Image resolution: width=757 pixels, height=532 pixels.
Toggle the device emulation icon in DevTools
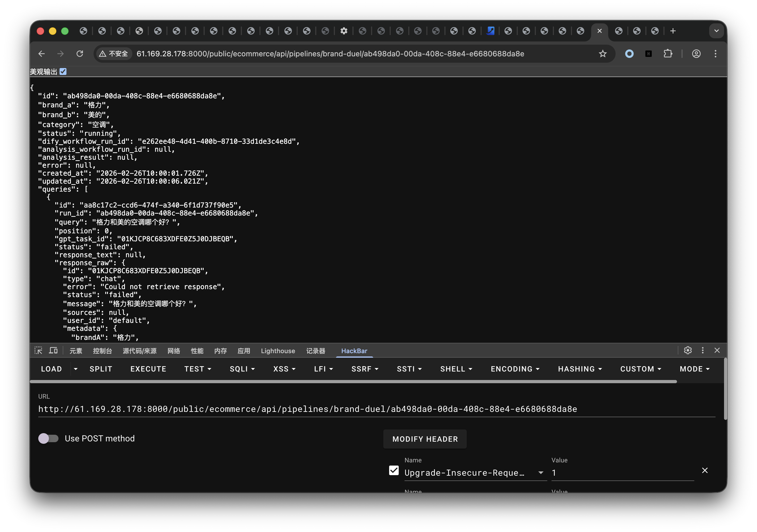click(53, 351)
